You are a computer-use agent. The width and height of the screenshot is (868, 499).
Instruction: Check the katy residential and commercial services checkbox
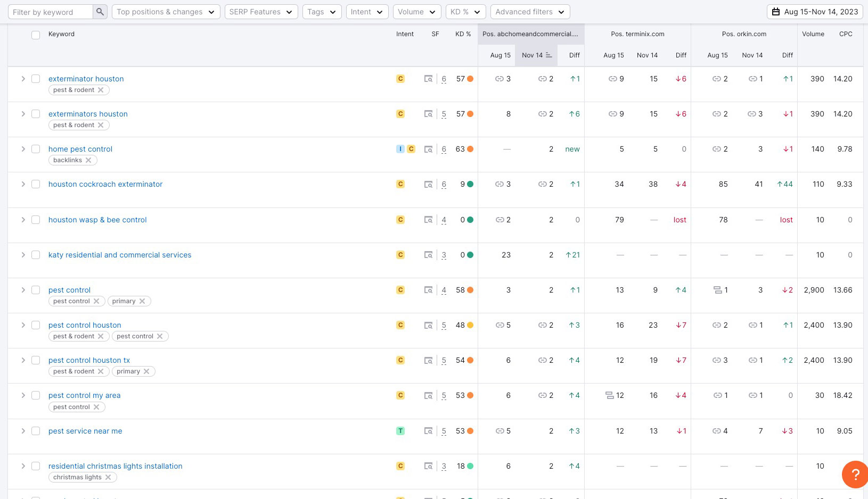(36, 255)
